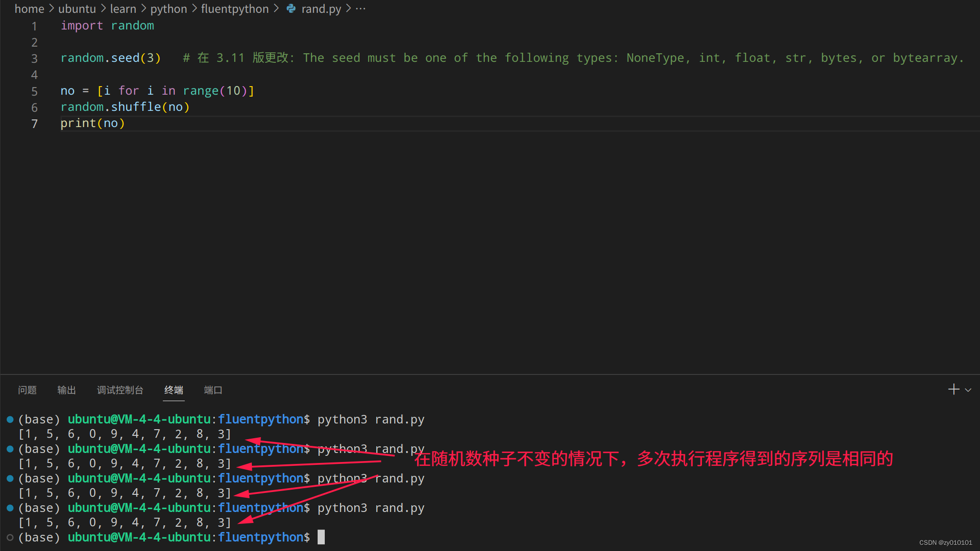Open the terminal launch profile dropdown chevron
The image size is (980, 551).
click(x=968, y=390)
